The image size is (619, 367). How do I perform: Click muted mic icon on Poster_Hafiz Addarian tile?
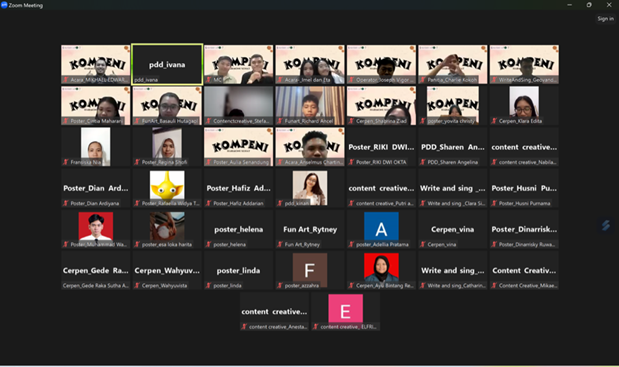[x=209, y=203]
